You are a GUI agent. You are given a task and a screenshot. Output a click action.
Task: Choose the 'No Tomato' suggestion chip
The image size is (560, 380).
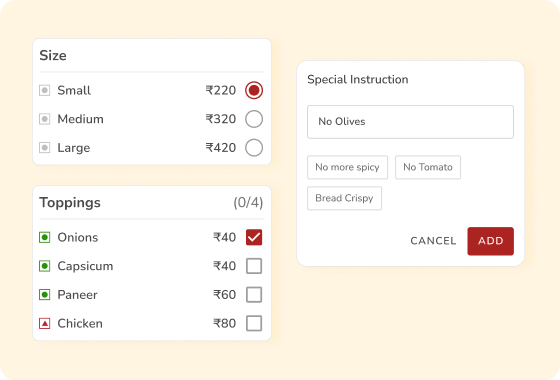[428, 167]
